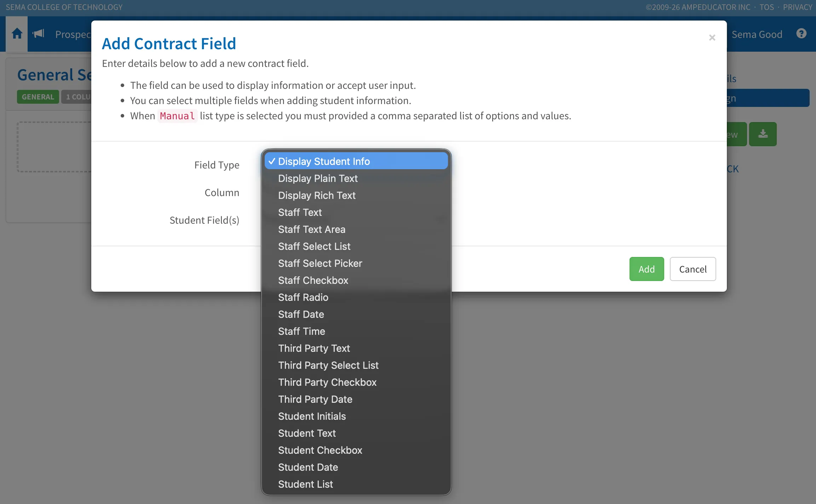Open the megaphone announcements icon
This screenshot has width=816, height=504.
pos(38,34)
